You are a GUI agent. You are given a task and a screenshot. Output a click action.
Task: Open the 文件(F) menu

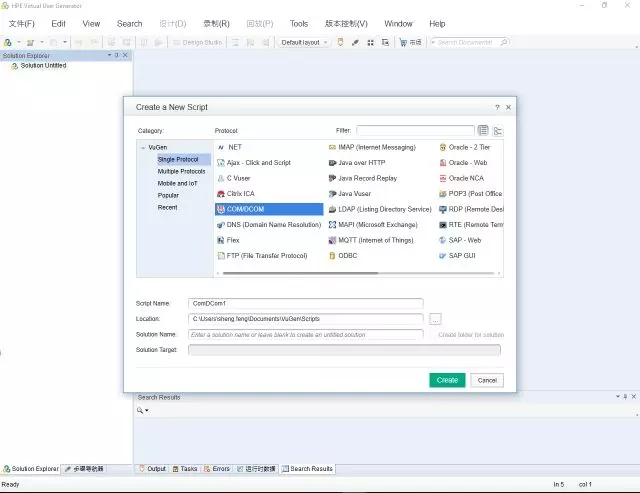[x=22, y=24]
